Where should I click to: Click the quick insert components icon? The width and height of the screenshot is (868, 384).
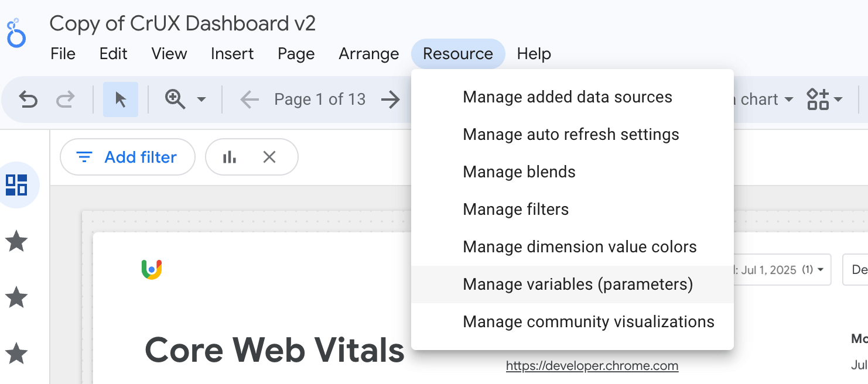click(818, 99)
